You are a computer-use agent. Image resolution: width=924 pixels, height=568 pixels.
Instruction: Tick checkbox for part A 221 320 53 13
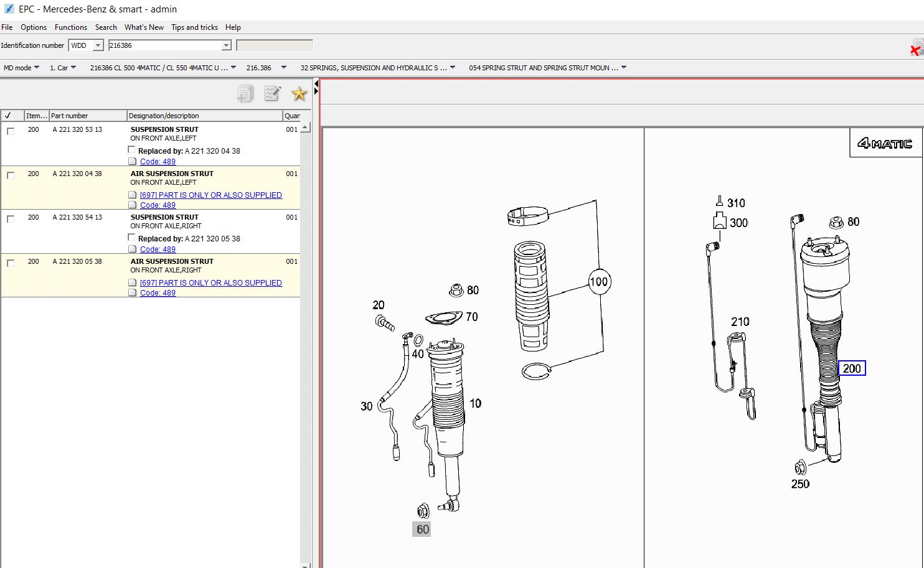coord(11,131)
